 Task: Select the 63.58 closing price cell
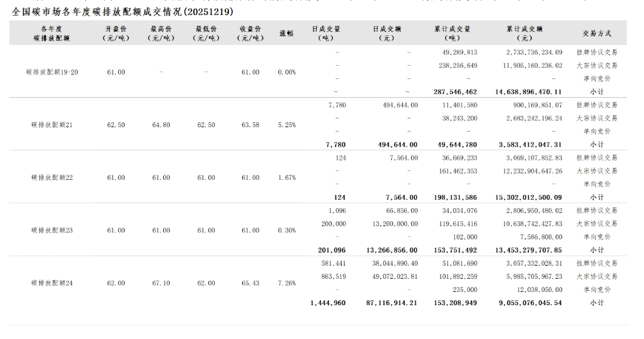point(250,125)
